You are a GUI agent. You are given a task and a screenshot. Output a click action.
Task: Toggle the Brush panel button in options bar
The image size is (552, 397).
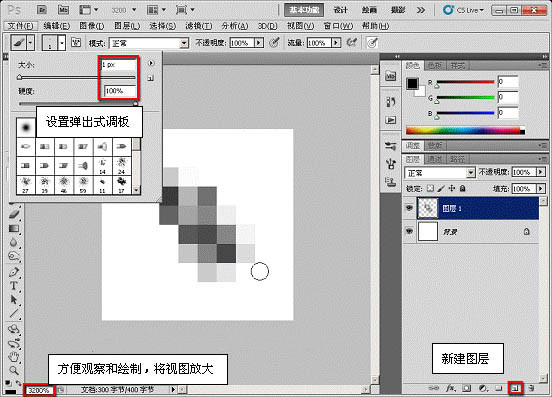click(76, 43)
